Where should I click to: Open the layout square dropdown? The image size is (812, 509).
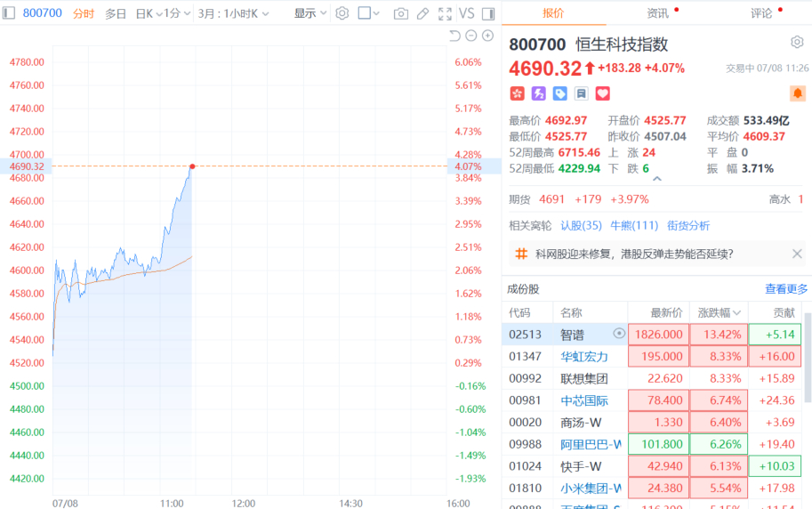pos(369,13)
